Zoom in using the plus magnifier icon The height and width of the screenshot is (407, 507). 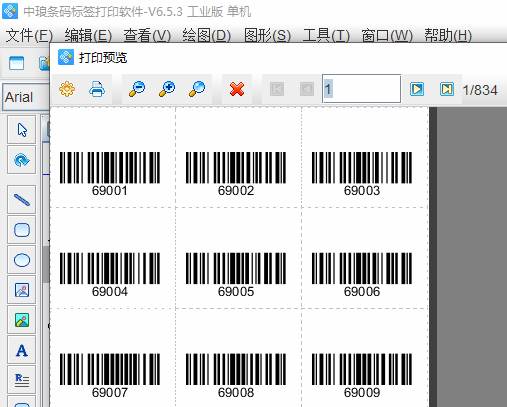tap(167, 89)
